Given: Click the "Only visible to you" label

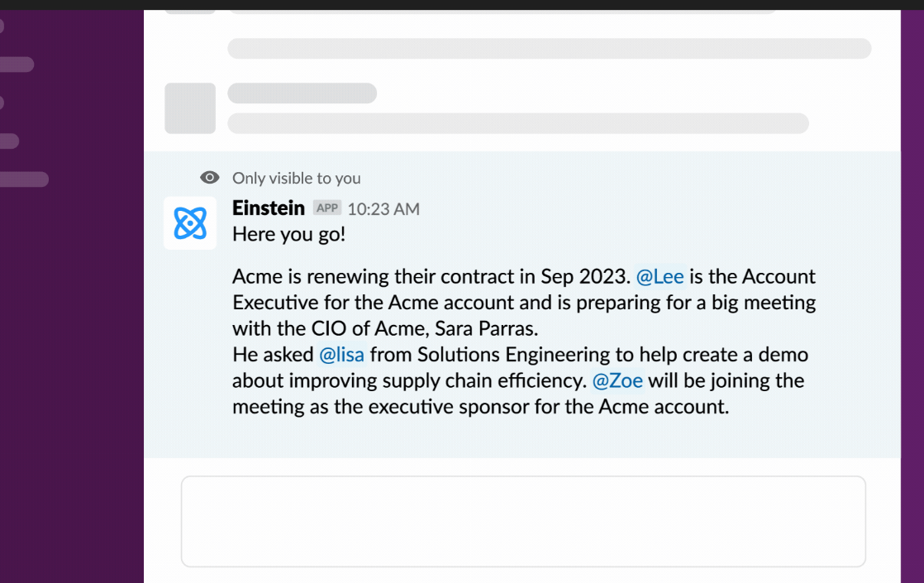Looking at the screenshot, I should (296, 178).
